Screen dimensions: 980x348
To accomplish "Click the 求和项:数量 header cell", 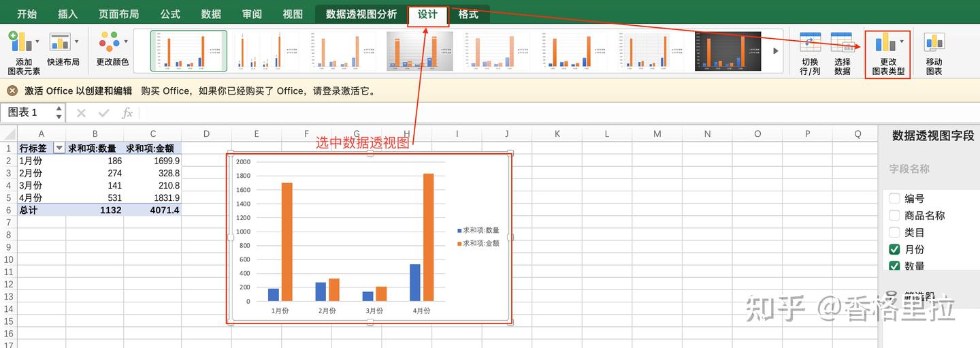I will click(95, 148).
